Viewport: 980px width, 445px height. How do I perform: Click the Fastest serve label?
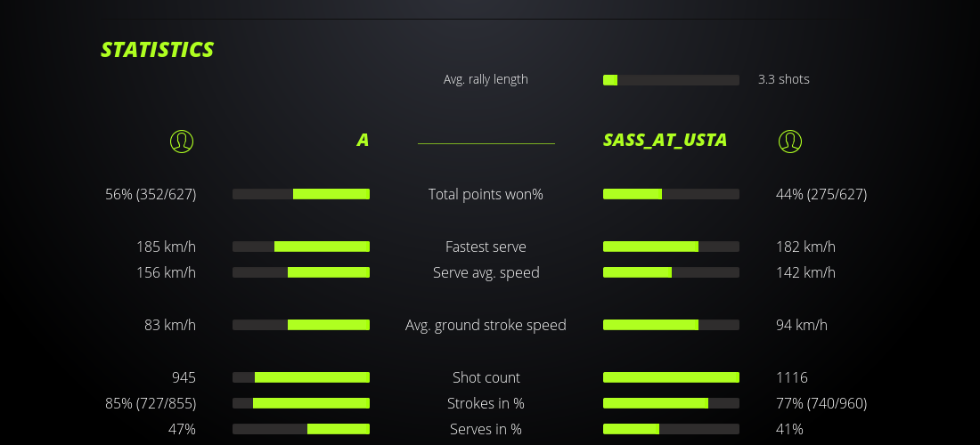486,247
